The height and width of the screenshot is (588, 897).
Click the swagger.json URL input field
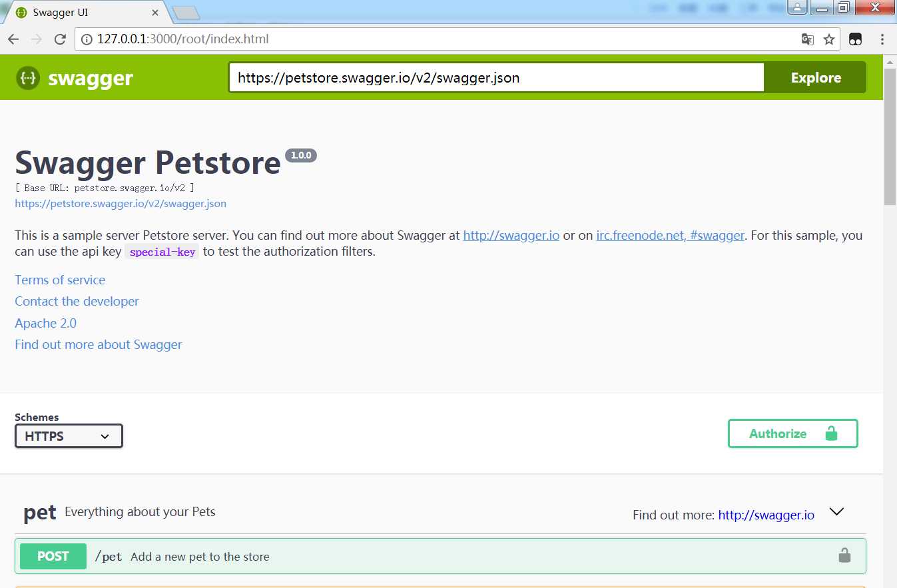coord(496,77)
